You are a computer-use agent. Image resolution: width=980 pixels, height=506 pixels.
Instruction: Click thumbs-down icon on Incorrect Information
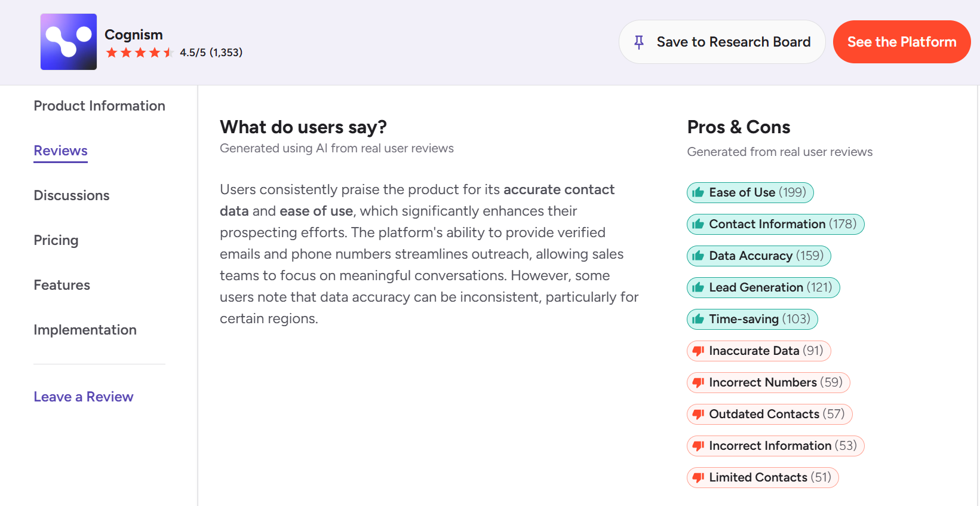(x=698, y=446)
